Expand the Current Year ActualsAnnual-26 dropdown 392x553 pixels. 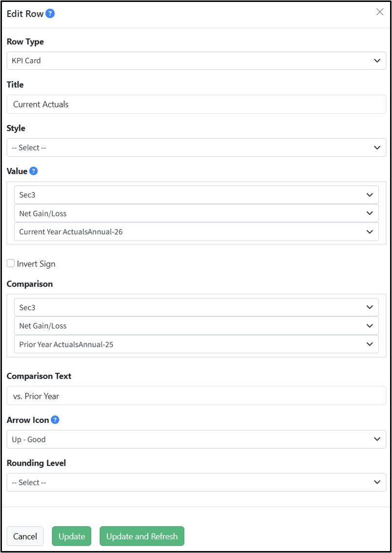coord(196,232)
